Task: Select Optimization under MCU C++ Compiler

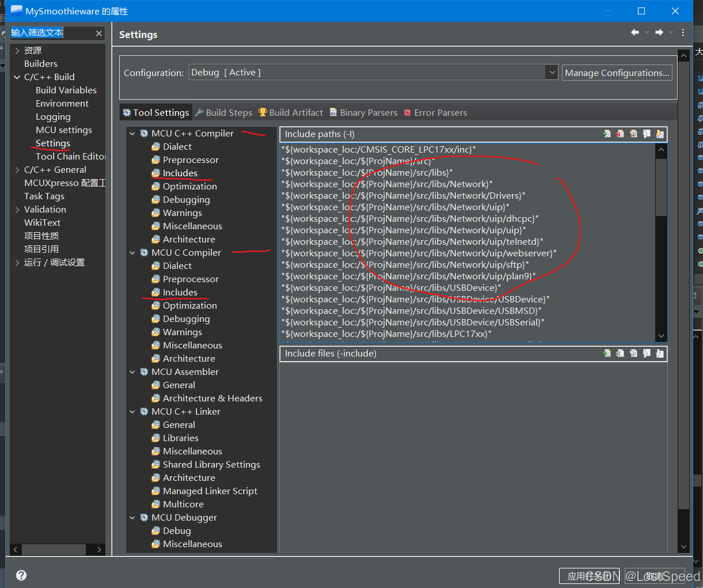Action: [189, 187]
